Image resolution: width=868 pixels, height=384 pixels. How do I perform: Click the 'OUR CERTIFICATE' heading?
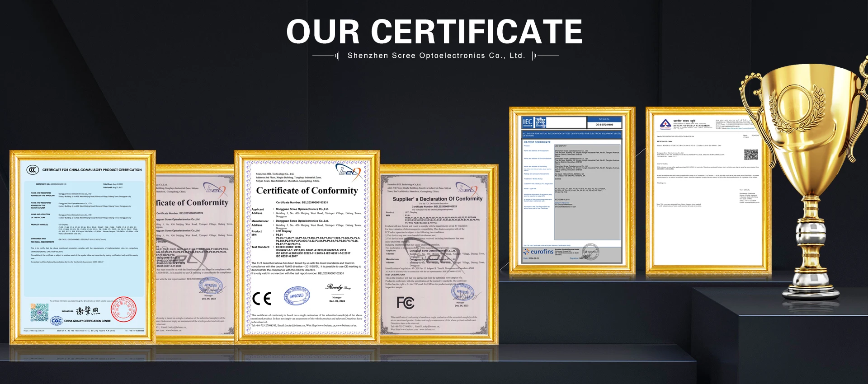(434, 32)
